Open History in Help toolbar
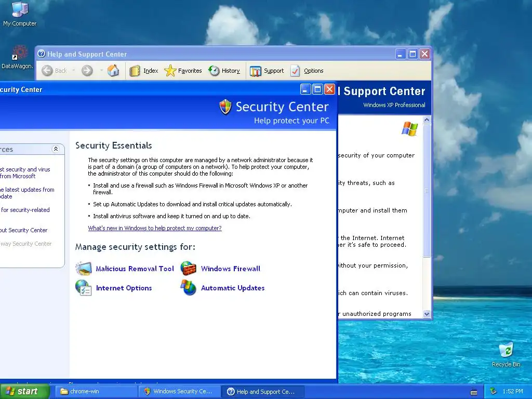Image resolution: width=532 pixels, height=399 pixels. pyautogui.click(x=224, y=71)
